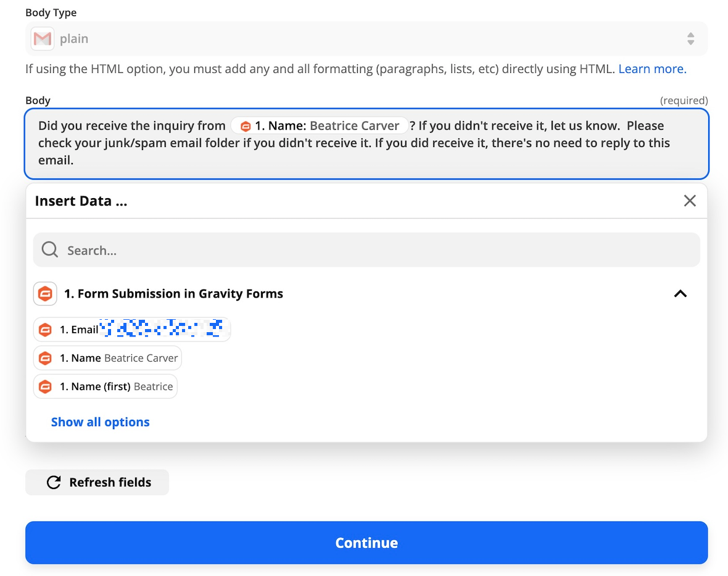Image resolution: width=728 pixels, height=576 pixels.
Task: Select the Name: Beatrice Carver pill in Body
Action: [320, 126]
